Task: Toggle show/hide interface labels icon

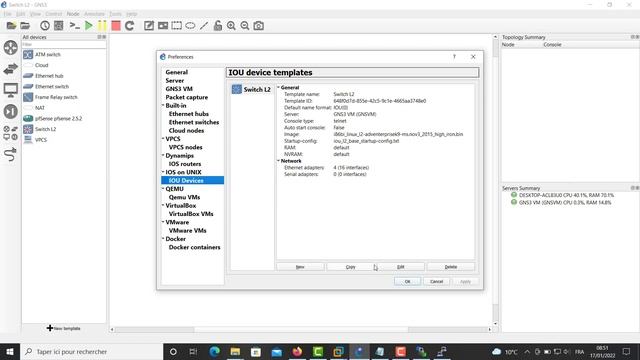Action: [x=59, y=26]
